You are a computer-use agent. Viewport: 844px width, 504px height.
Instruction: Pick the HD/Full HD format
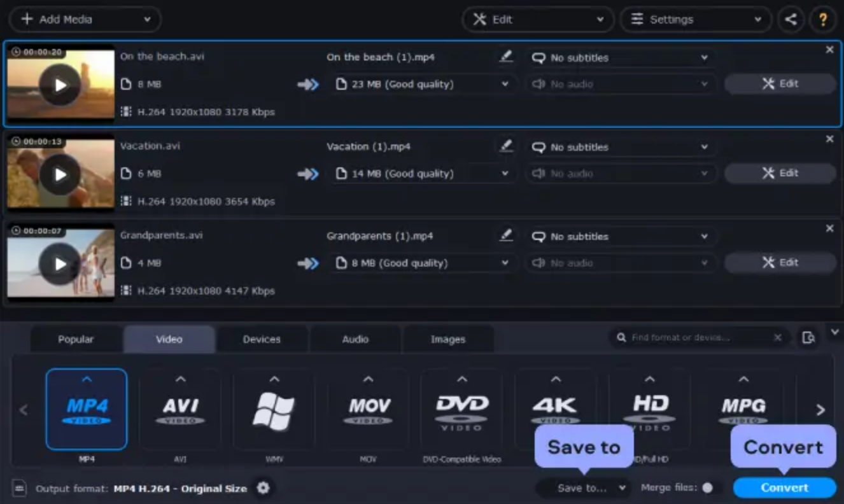[x=649, y=409]
